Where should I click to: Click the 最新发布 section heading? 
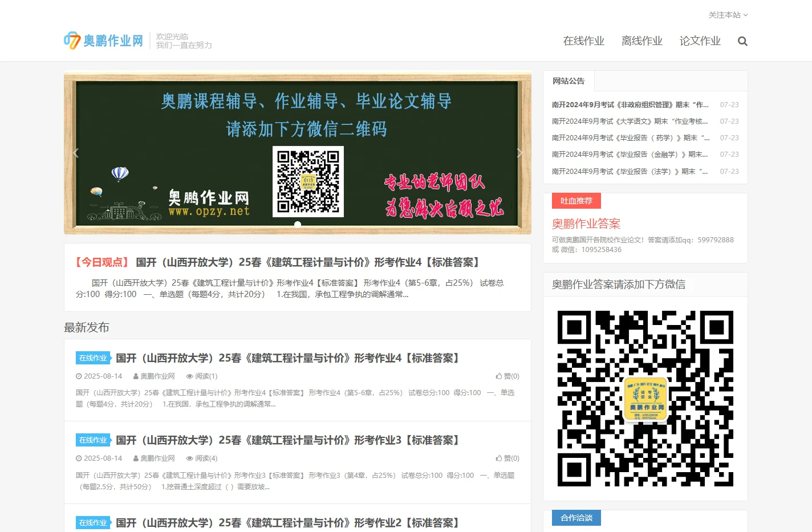(x=86, y=327)
